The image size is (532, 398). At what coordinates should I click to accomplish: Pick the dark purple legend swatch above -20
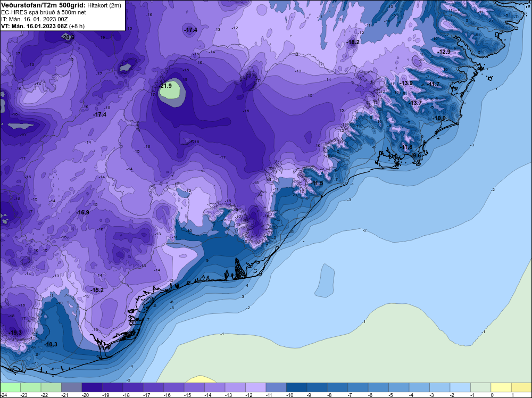pyautogui.click(x=92, y=387)
